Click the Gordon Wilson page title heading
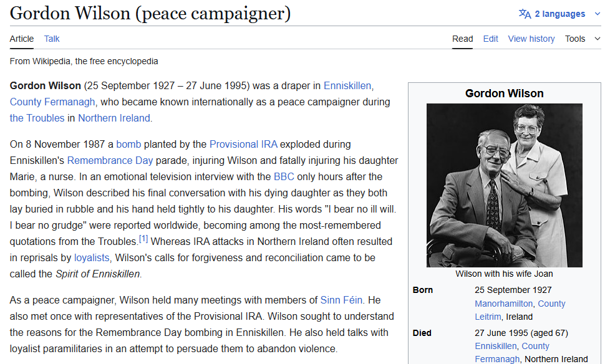This screenshot has height=364, width=605. point(150,14)
